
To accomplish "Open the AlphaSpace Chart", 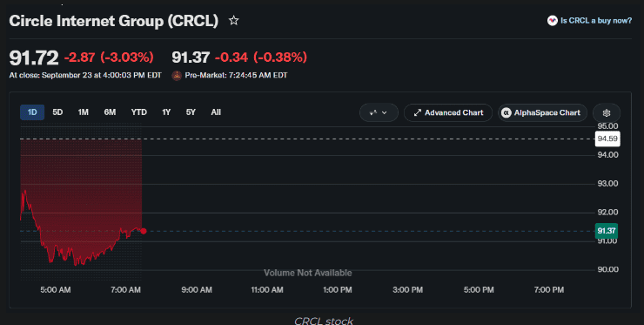I will (x=542, y=112).
